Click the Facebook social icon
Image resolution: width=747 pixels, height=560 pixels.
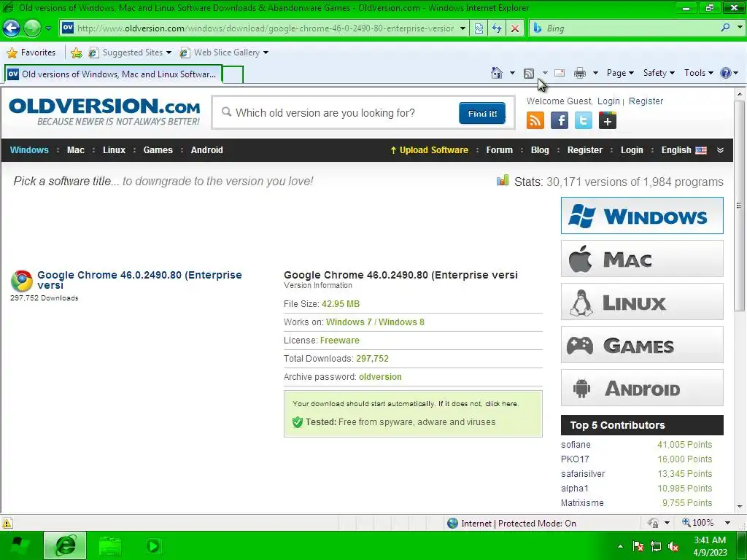point(560,120)
